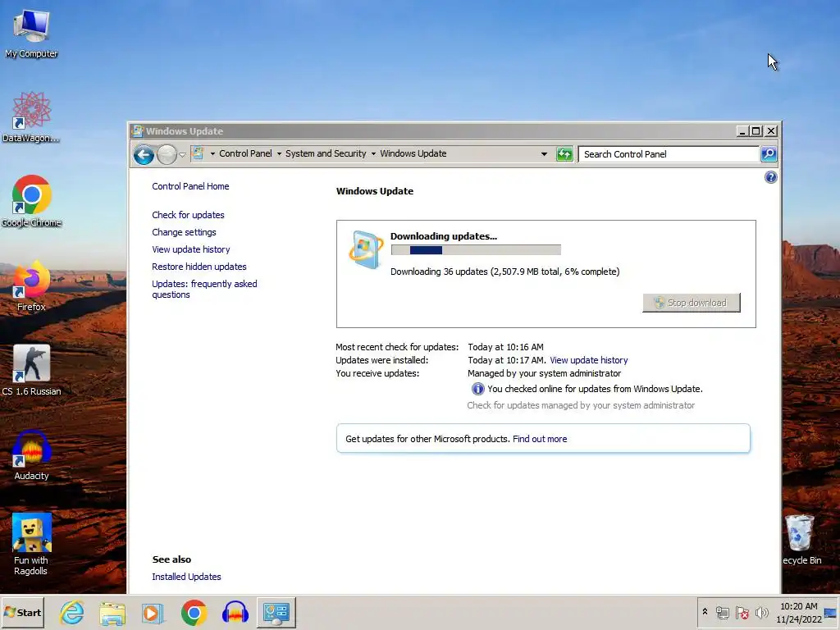
Task: Click the Start button
Action: pos(22,612)
